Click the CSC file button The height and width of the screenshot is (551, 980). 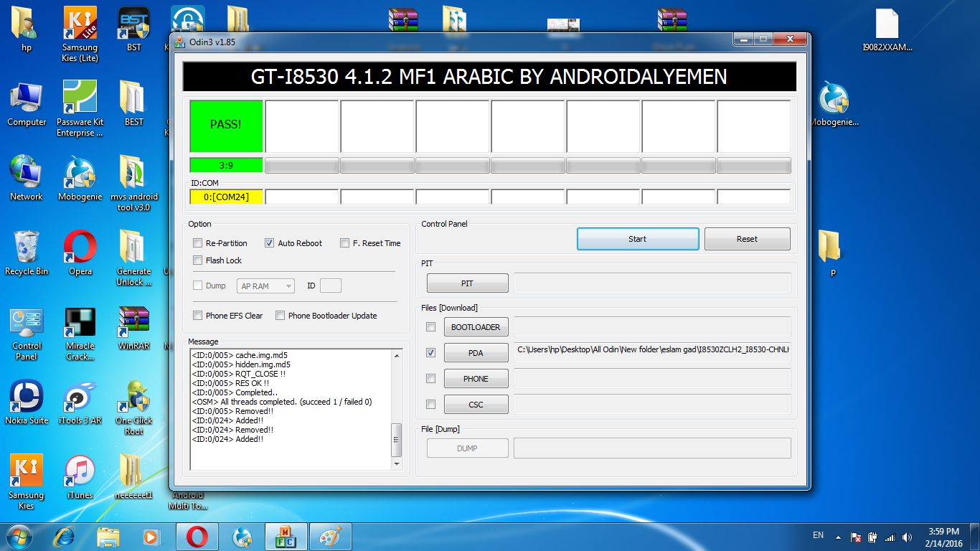pyautogui.click(x=476, y=405)
